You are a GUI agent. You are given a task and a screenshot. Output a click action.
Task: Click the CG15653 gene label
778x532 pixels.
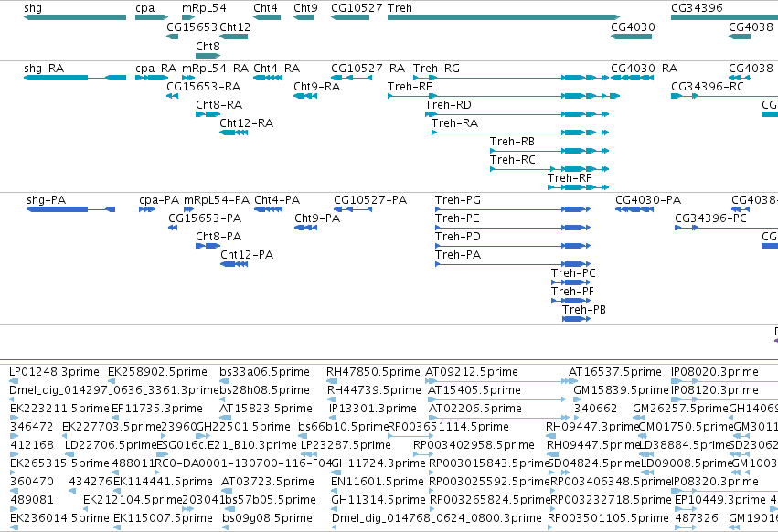[x=192, y=27]
